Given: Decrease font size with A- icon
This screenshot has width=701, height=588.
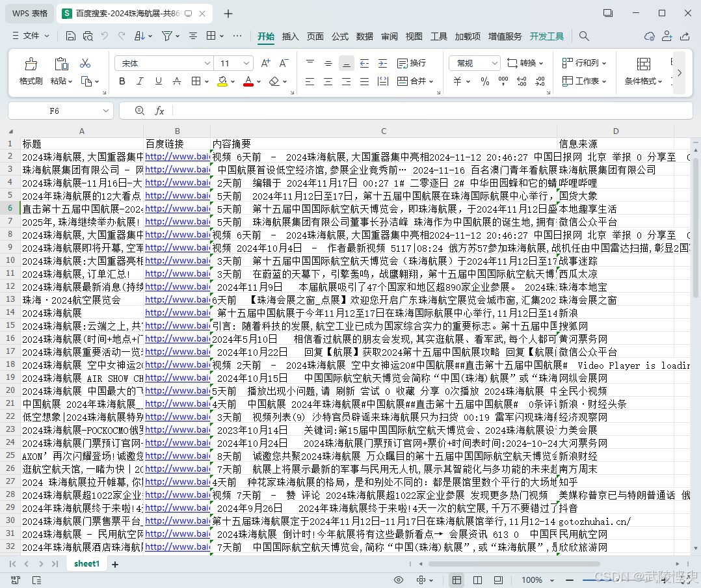Looking at the screenshot, I should coord(284,63).
